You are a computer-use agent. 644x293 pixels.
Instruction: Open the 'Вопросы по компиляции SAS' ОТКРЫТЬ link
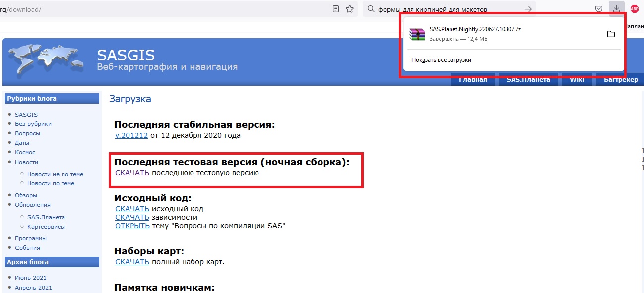132,226
